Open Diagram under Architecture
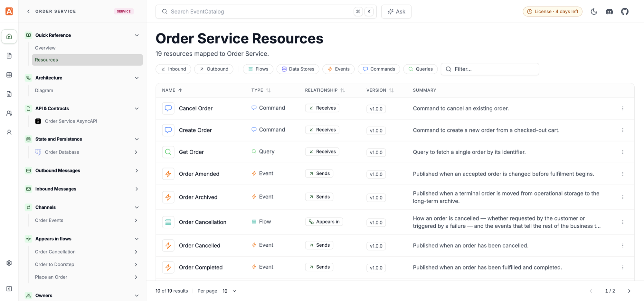 tap(44, 91)
